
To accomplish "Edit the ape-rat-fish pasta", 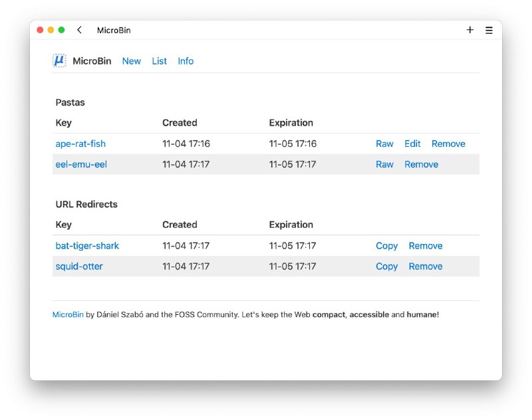I will coord(412,144).
